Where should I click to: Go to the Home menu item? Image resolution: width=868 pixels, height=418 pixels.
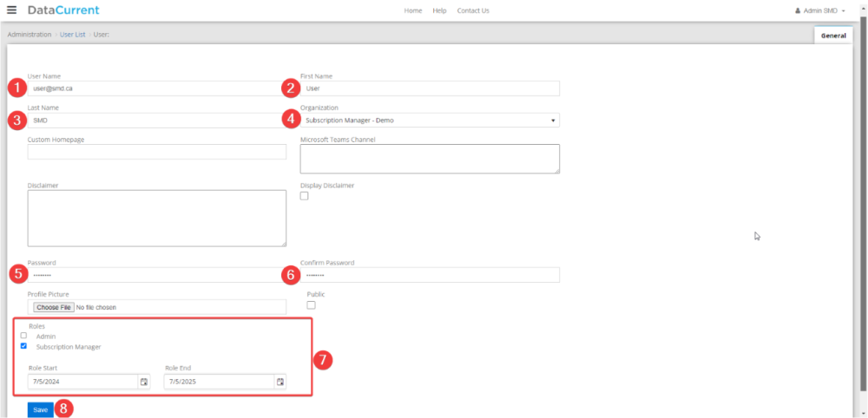[413, 10]
